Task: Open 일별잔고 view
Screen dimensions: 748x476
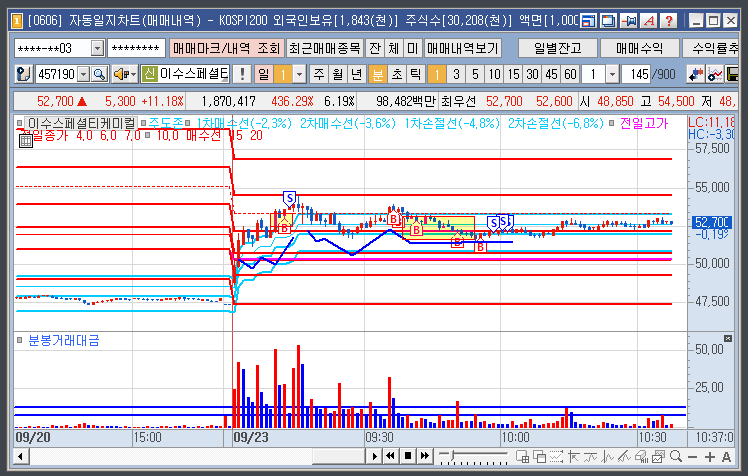Action: [558, 48]
